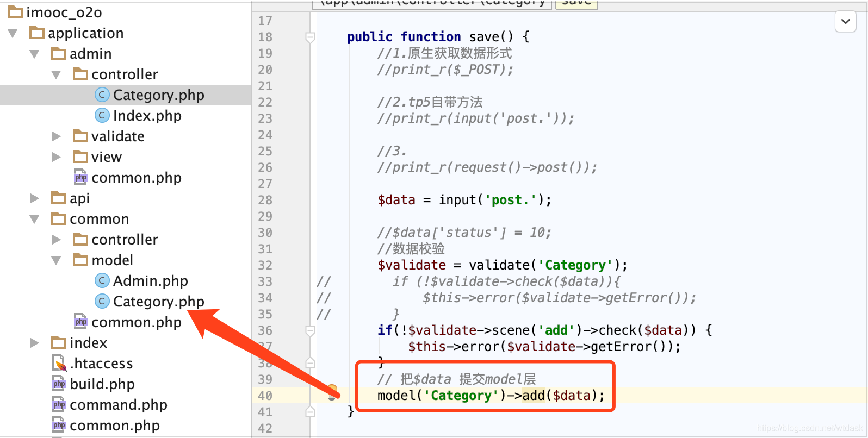This screenshot has width=868, height=438.
Task: Click the imooc_o2o project folder icon
Action: tap(15, 12)
